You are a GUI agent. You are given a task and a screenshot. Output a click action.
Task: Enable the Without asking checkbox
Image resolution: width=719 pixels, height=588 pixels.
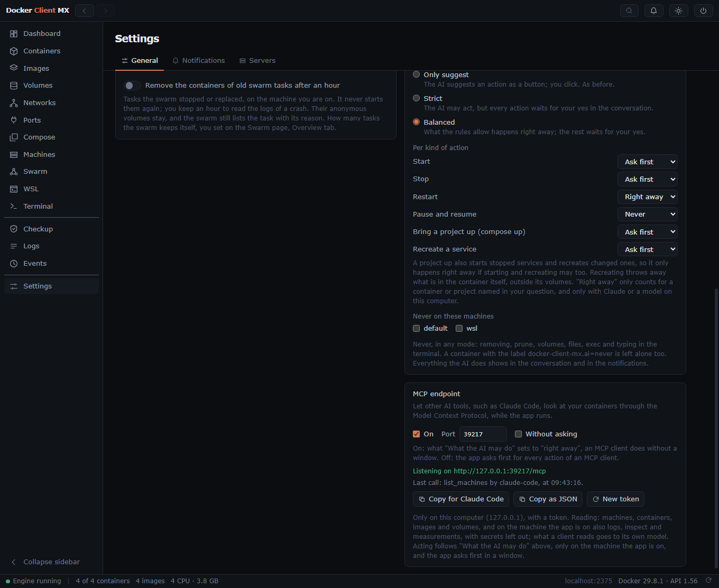coord(519,434)
